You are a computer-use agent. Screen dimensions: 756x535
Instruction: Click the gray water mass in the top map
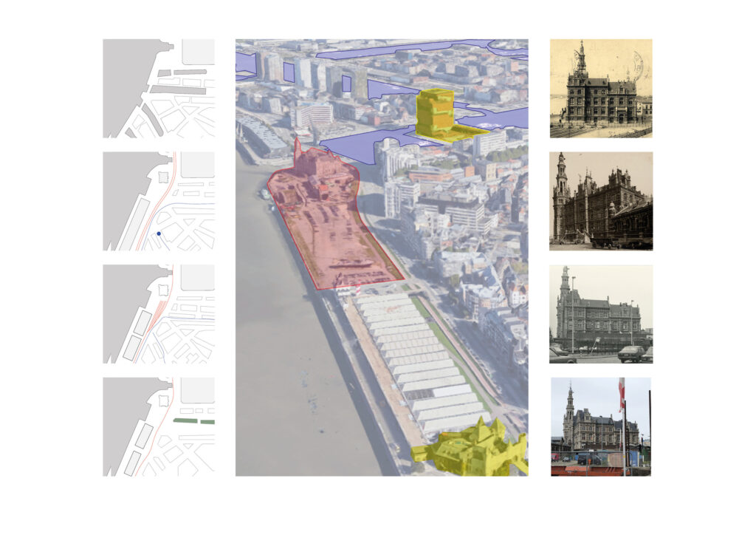tap(126, 81)
